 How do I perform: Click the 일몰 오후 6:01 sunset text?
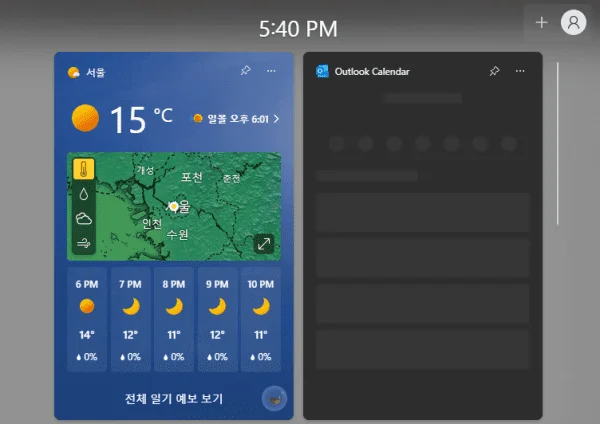238,119
